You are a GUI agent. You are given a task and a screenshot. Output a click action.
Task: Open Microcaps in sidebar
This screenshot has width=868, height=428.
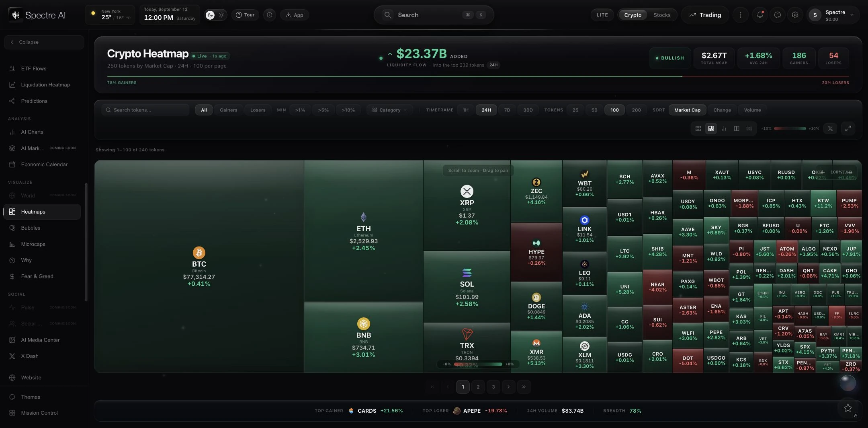point(42,244)
